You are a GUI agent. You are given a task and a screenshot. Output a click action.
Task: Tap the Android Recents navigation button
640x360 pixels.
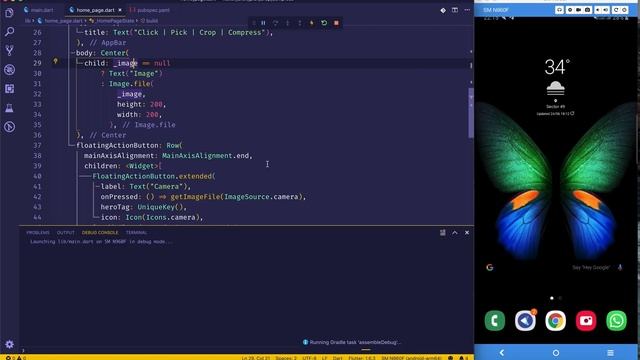pos(610,352)
